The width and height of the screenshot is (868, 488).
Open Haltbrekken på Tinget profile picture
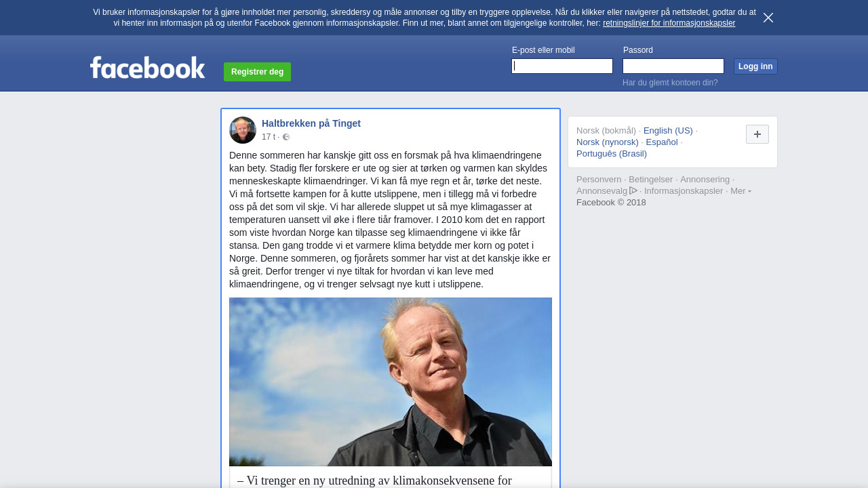[243, 130]
